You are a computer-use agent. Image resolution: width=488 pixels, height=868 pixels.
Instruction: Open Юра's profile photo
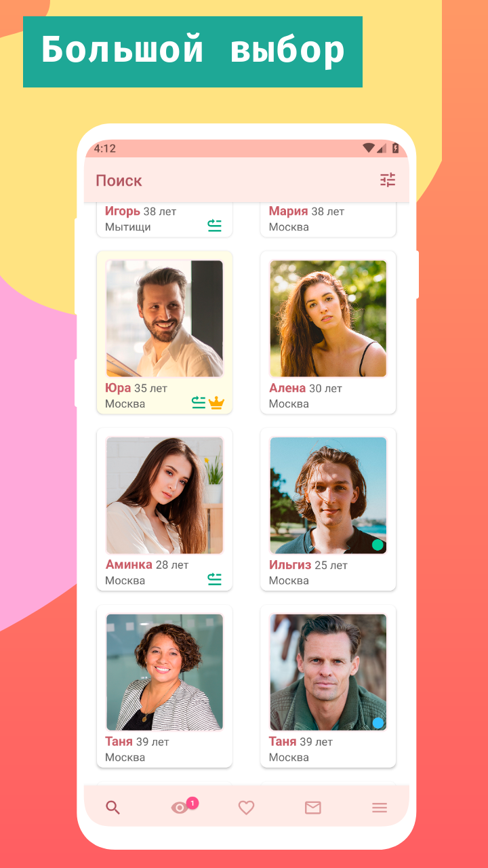point(165,319)
